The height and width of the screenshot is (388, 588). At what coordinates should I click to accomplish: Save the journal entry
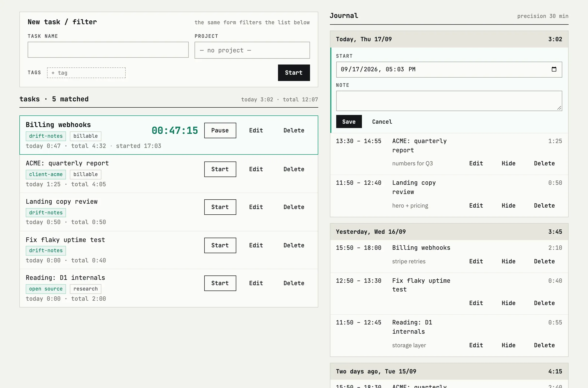349,121
